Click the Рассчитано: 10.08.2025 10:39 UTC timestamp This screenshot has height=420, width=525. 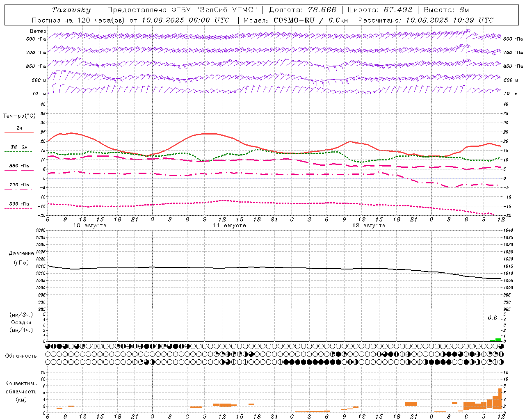[x=426, y=20]
